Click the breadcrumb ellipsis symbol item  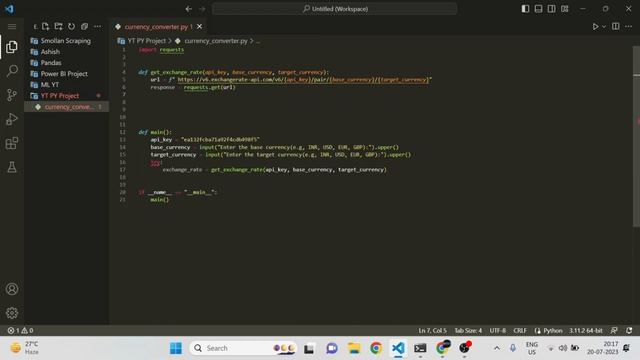[x=258, y=41]
